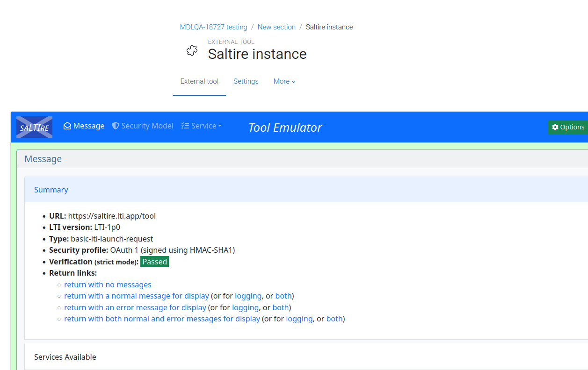The image size is (588, 370).
Task: Click the Passed verification badge
Action: click(155, 262)
